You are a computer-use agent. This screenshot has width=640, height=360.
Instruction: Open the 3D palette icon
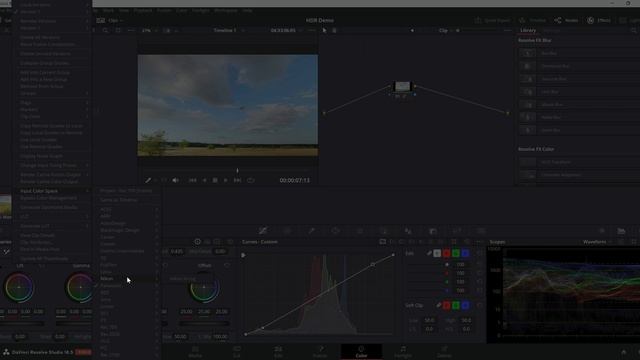(x=481, y=231)
